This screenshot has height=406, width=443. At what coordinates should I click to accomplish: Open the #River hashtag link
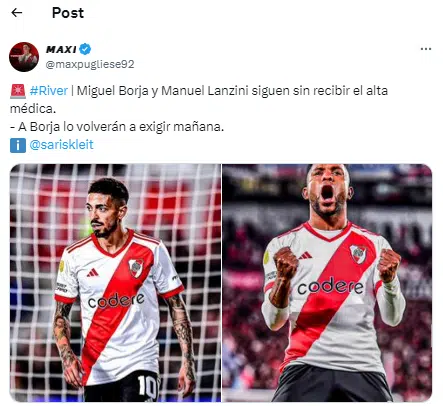click(49, 91)
